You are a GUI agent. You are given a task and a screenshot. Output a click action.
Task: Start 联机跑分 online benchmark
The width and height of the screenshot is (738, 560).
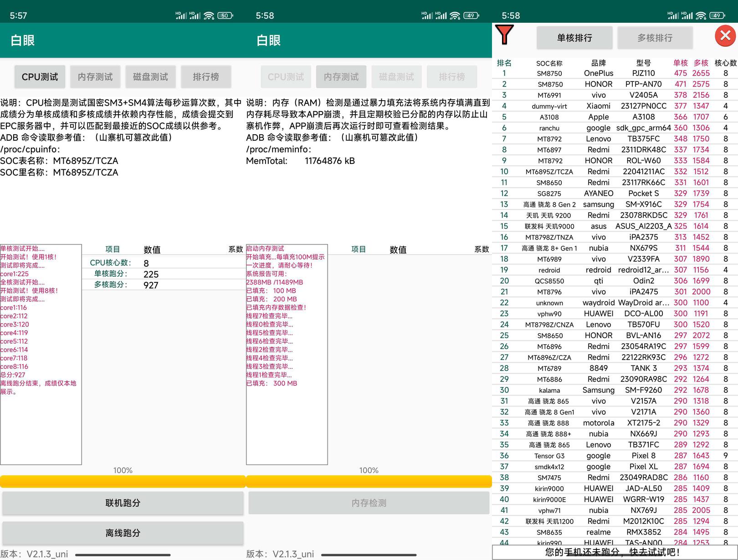pos(123,503)
